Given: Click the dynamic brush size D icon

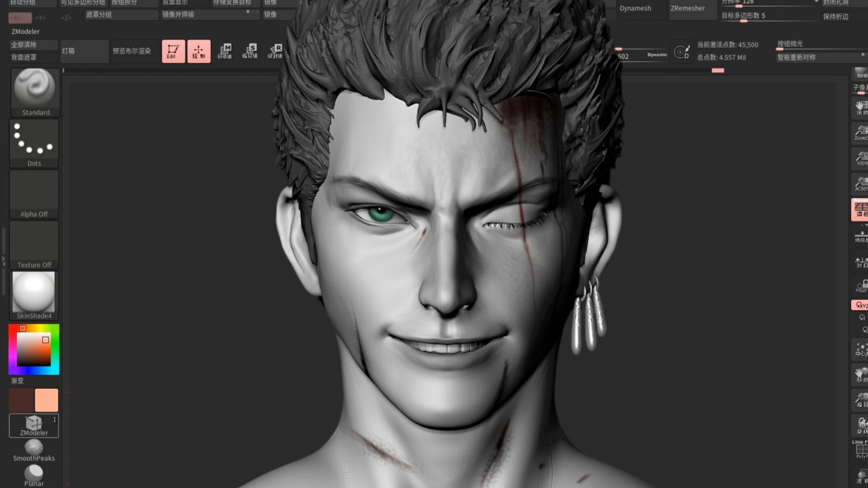Looking at the screenshot, I should pos(682,52).
